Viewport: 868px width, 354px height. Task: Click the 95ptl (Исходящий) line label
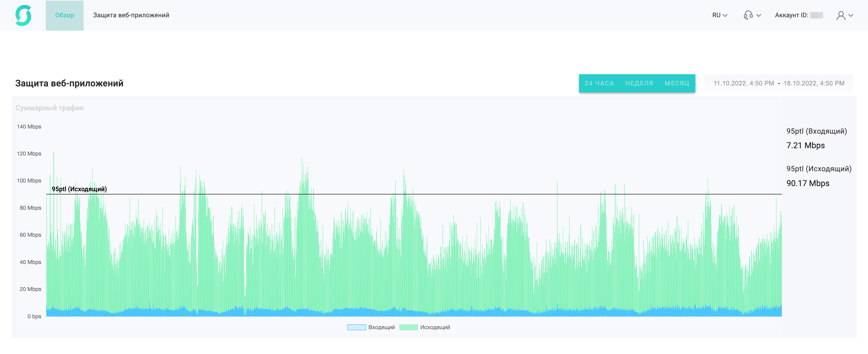pyautogui.click(x=79, y=189)
